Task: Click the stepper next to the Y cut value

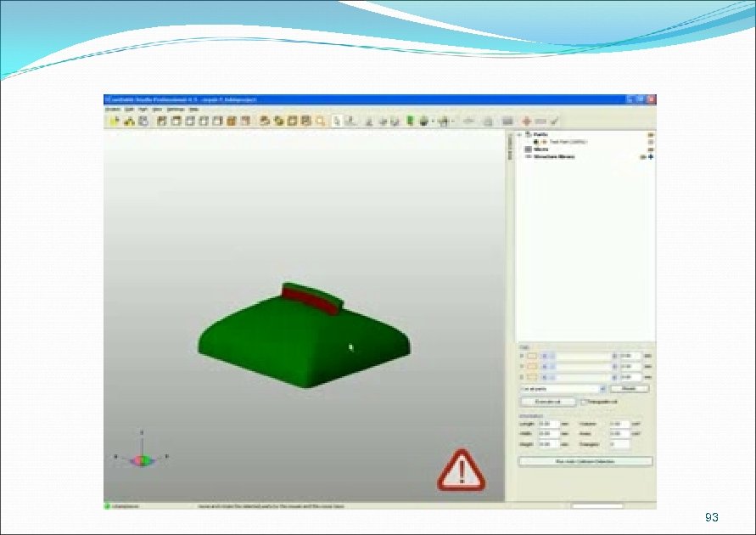Action: [x=615, y=367]
